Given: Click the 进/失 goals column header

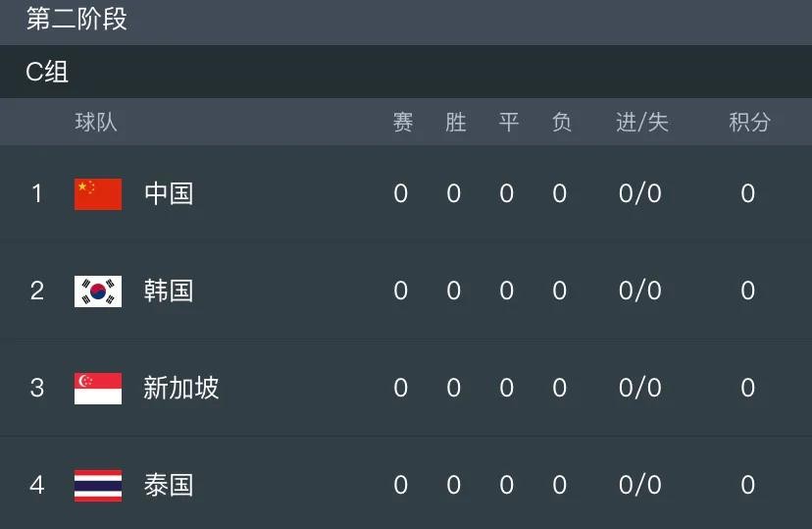Looking at the screenshot, I should [641, 123].
